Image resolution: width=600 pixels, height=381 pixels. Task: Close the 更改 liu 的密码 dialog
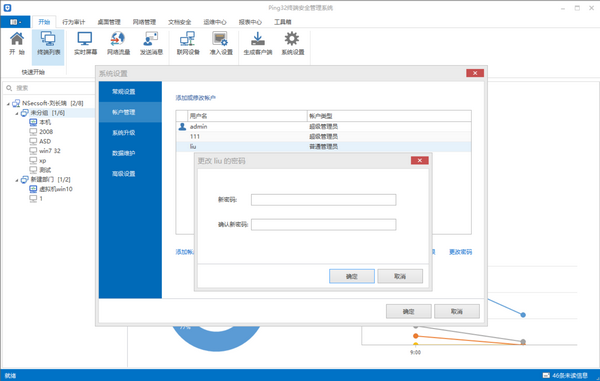point(420,160)
